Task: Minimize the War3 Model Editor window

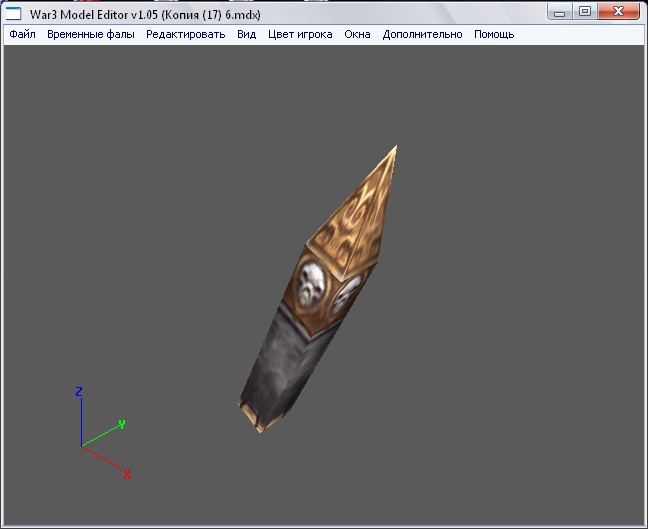Action: coord(560,12)
